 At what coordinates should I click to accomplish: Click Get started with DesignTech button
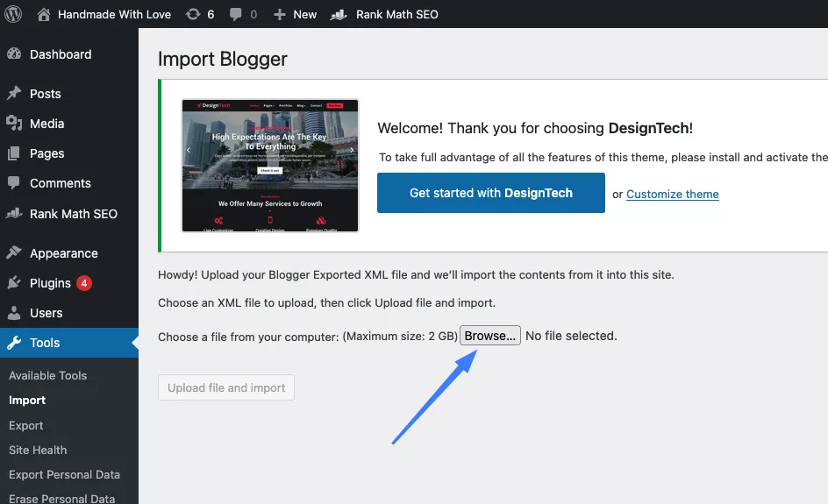pyautogui.click(x=490, y=193)
